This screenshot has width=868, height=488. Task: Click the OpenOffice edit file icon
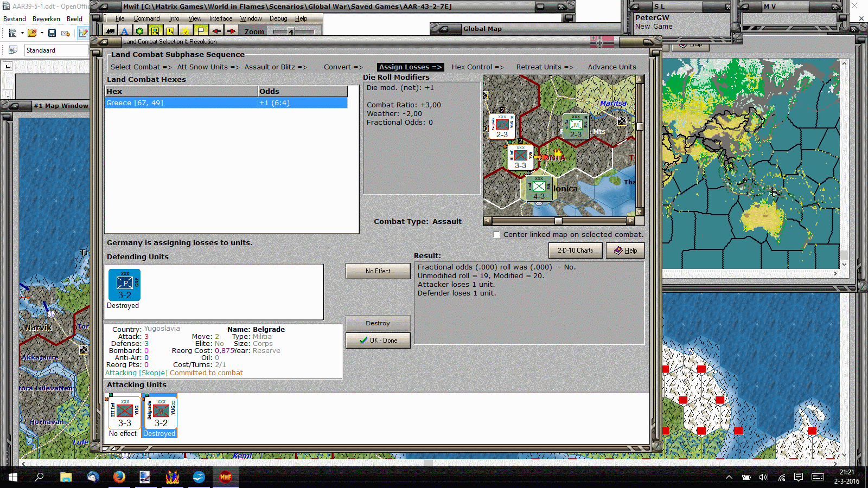click(83, 33)
